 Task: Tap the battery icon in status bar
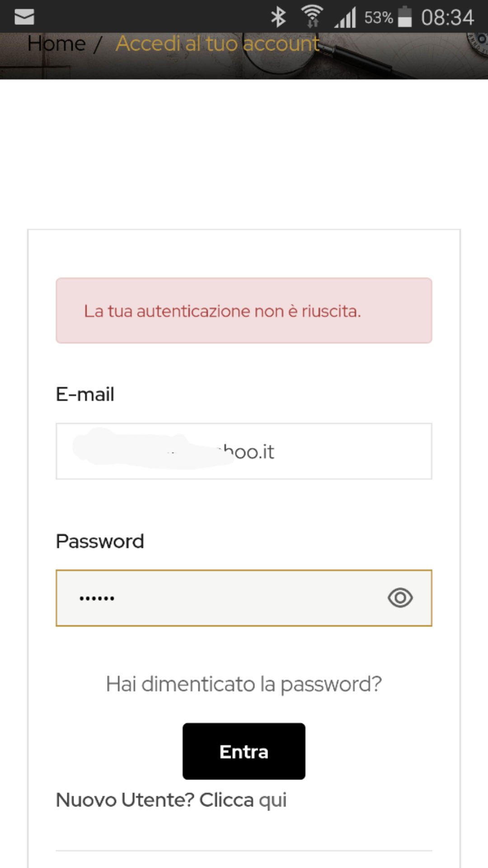click(x=405, y=17)
